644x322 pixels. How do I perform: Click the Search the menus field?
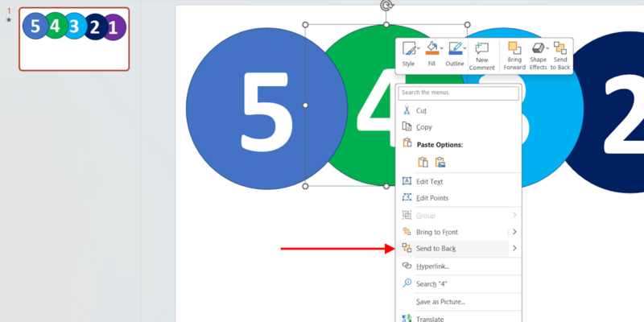pyautogui.click(x=459, y=93)
